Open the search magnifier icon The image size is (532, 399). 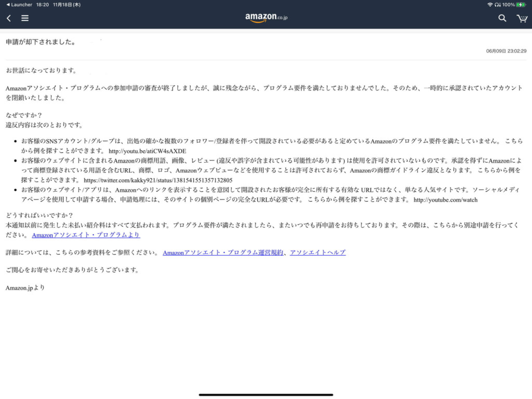[x=502, y=18]
